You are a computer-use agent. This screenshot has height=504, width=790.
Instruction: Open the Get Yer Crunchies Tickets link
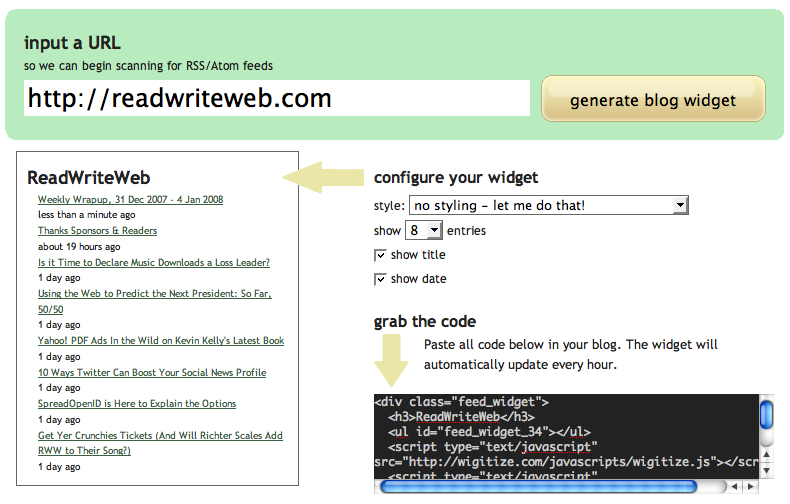click(x=160, y=443)
